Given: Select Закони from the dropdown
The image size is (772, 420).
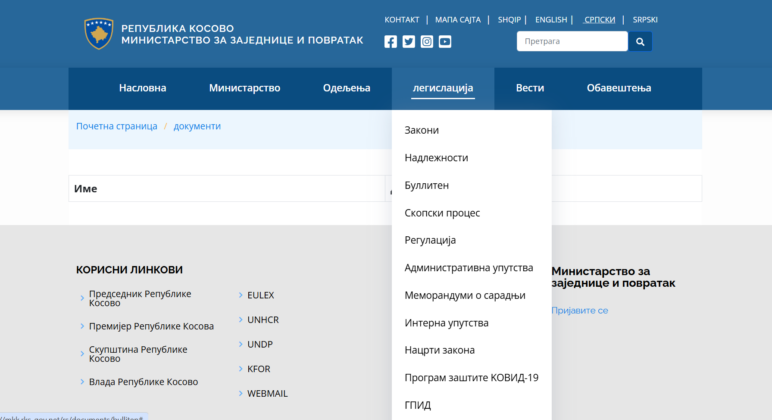Looking at the screenshot, I should tap(421, 130).
